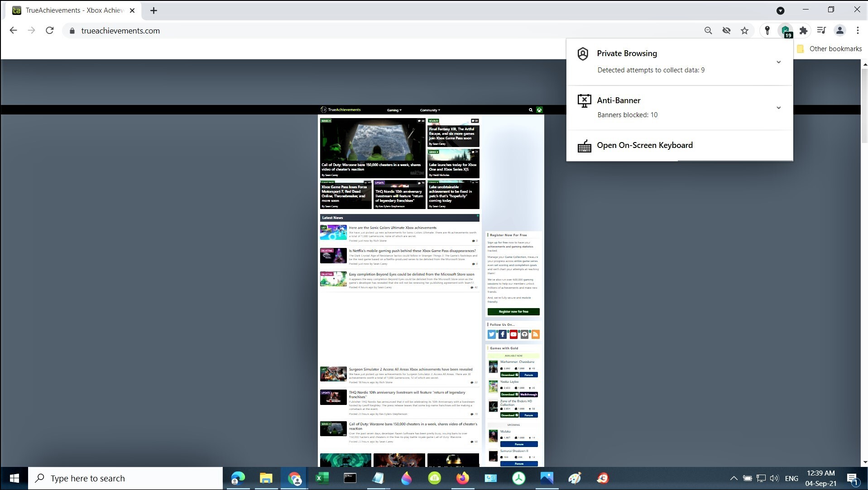Expand the Private Browsing section

[x=778, y=62]
